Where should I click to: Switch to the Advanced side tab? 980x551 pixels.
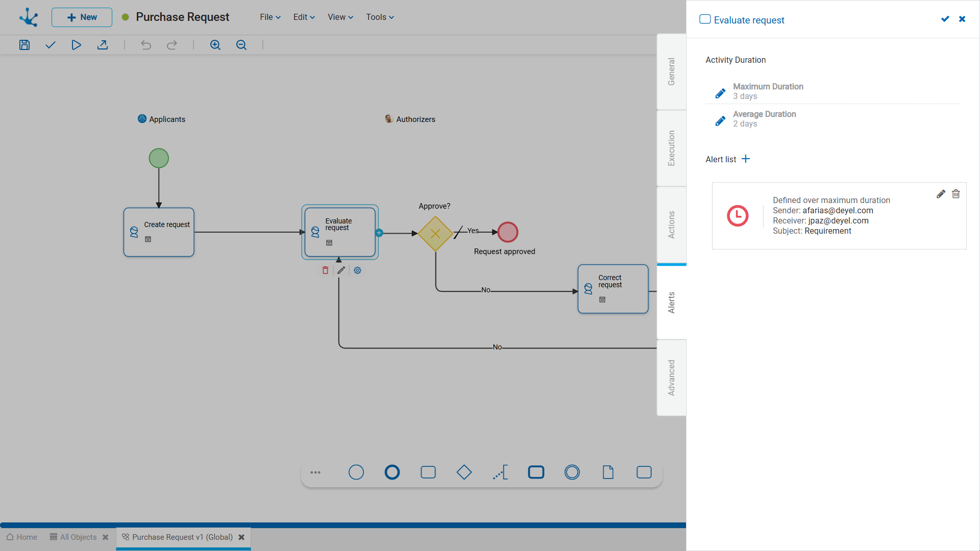[x=671, y=378]
